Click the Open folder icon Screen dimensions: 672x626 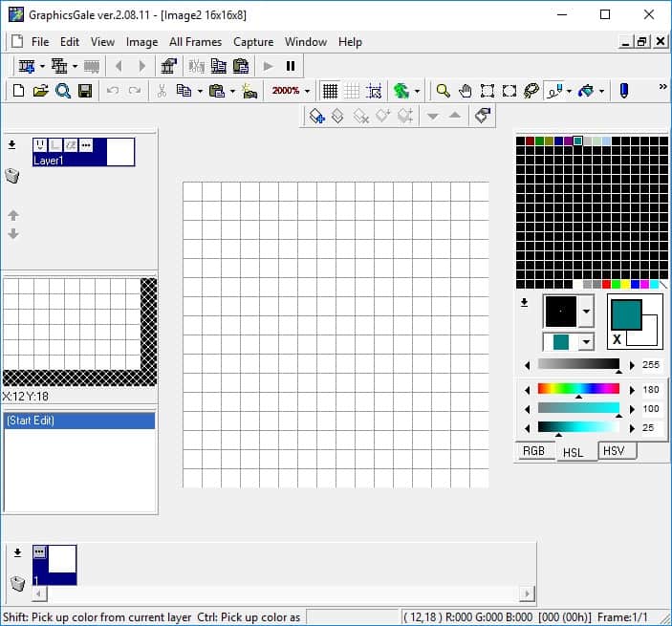coord(41,91)
